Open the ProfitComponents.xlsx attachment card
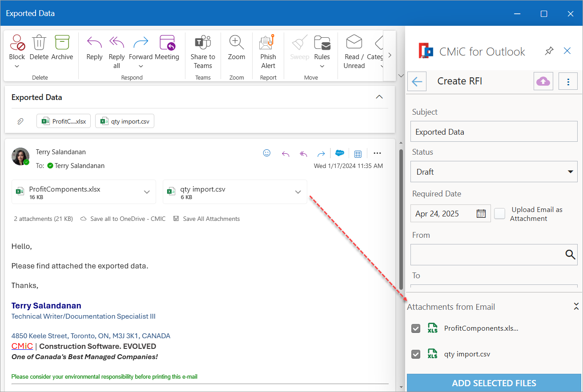 84,192
